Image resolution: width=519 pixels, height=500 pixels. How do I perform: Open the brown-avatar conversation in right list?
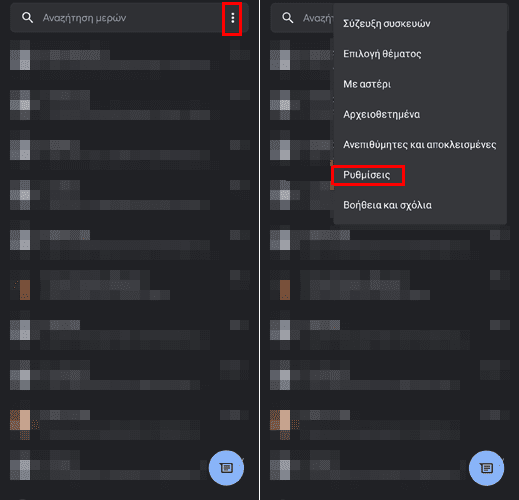(x=390, y=287)
